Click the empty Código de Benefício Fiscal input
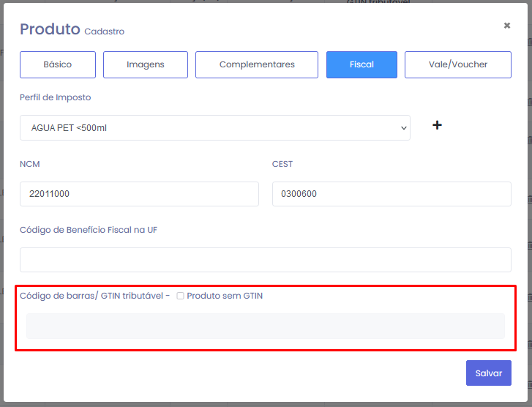This screenshot has width=532, height=407. click(x=265, y=260)
